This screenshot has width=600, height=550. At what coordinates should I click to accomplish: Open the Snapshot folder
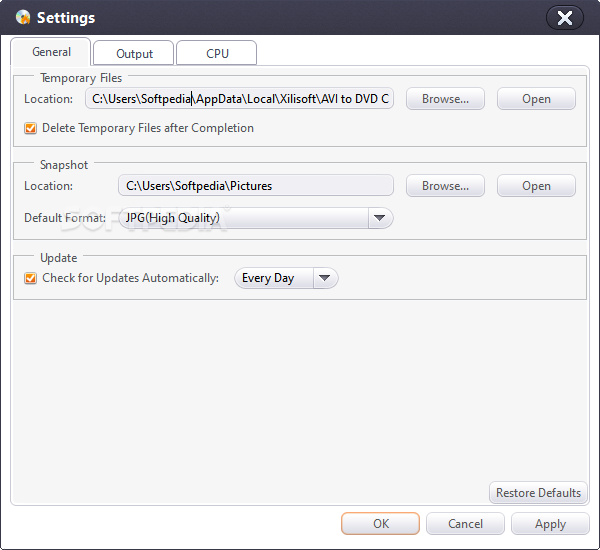click(x=536, y=186)
